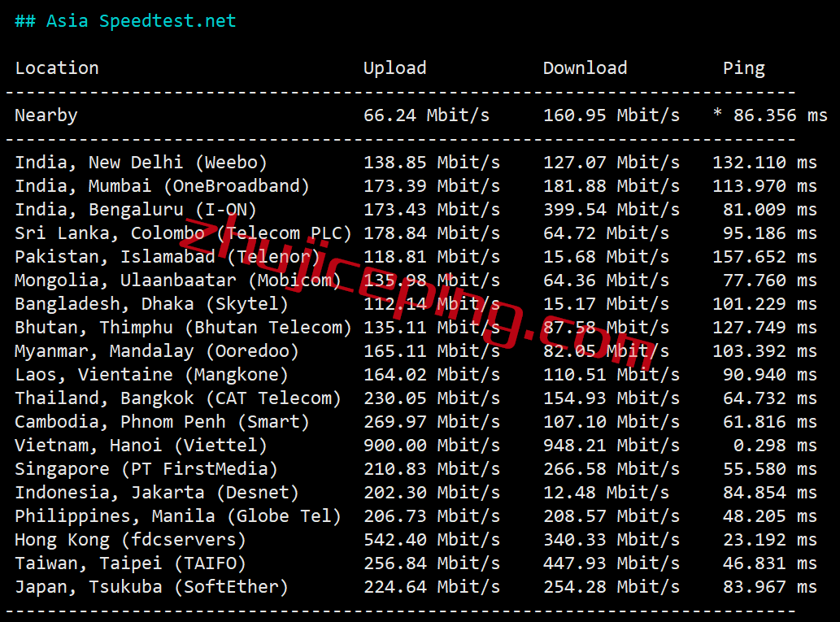Viewport: 840px width, 622px height.
Task: Click Laos, Vientaine (Mangkone) entry
Action: pos(151,375)
